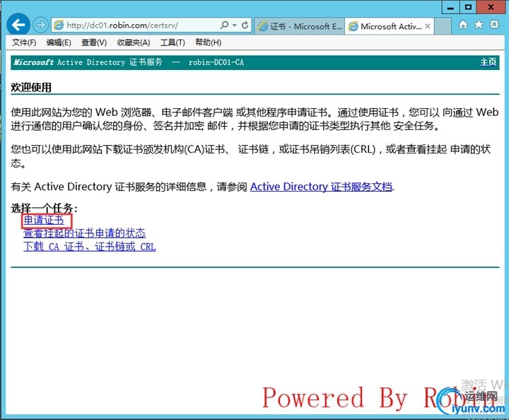
Task: Maximize the browser window
Action: pos(468,7)
